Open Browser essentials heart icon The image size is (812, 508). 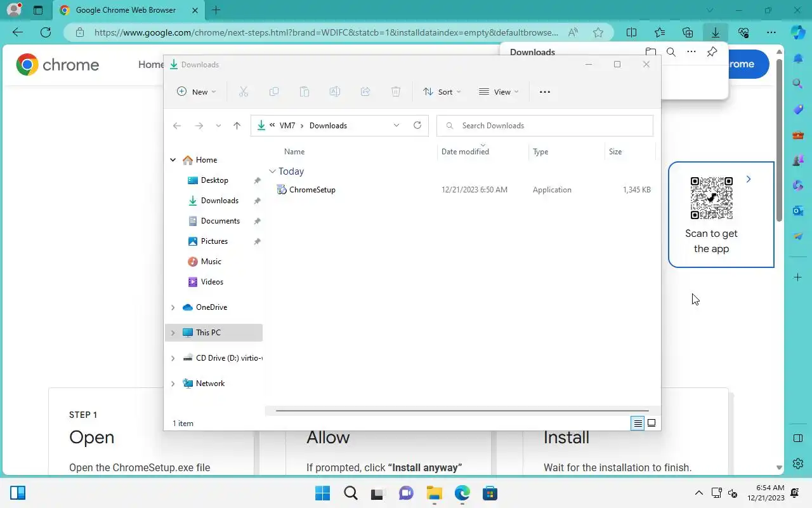coord(743,32)
